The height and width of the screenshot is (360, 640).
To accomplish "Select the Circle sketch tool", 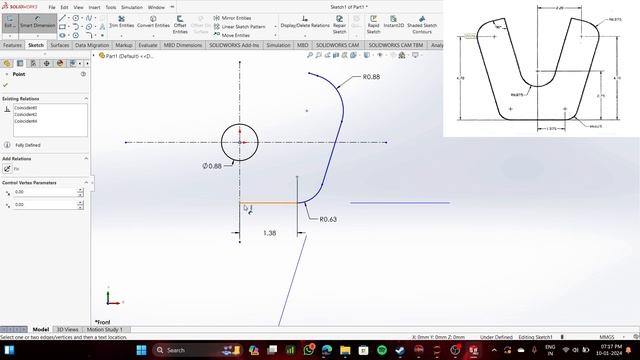I will pos(76,18).
